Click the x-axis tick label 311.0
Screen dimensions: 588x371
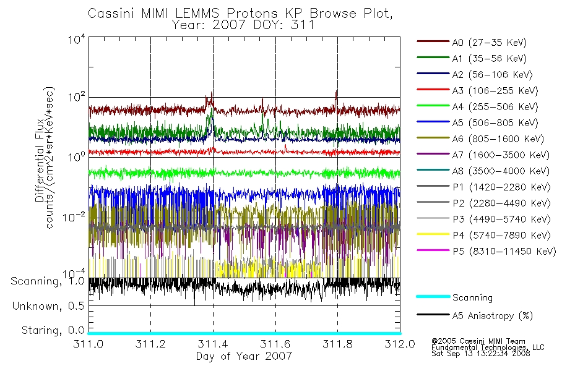click(88, 344)
